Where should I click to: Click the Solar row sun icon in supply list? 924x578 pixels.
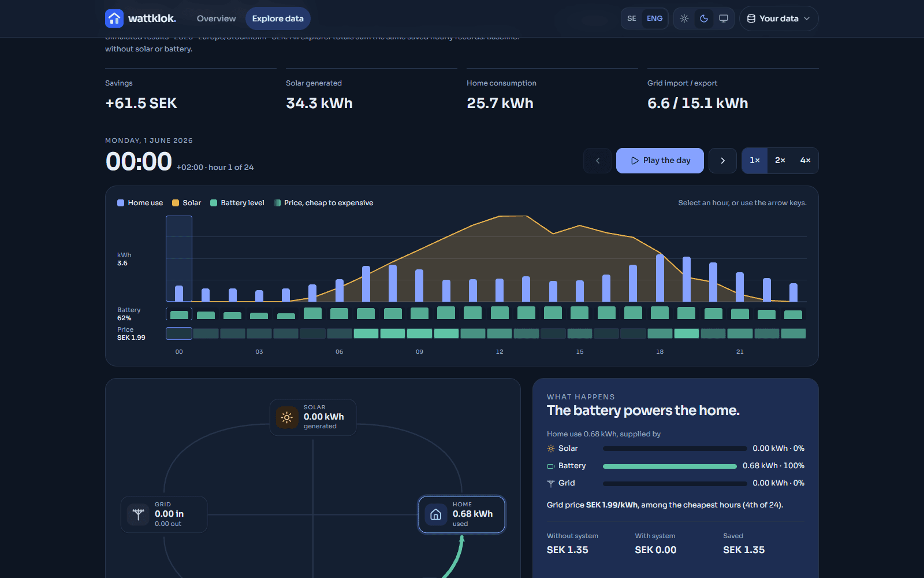point(551,449)
